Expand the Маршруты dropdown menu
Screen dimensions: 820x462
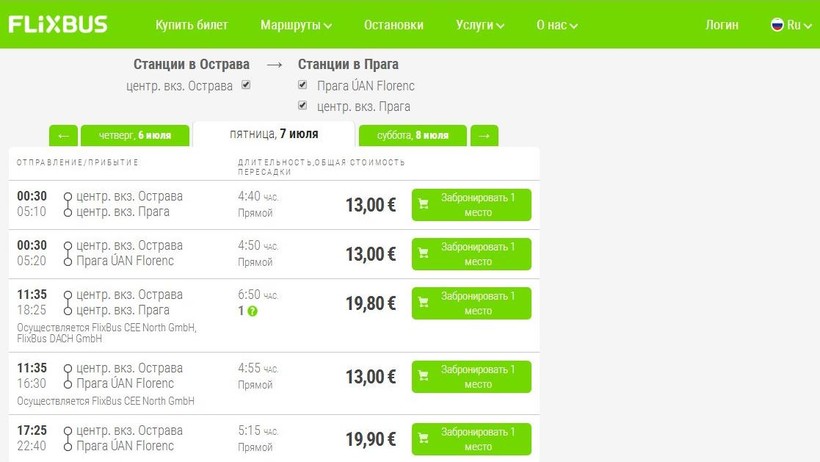[296, 25]
